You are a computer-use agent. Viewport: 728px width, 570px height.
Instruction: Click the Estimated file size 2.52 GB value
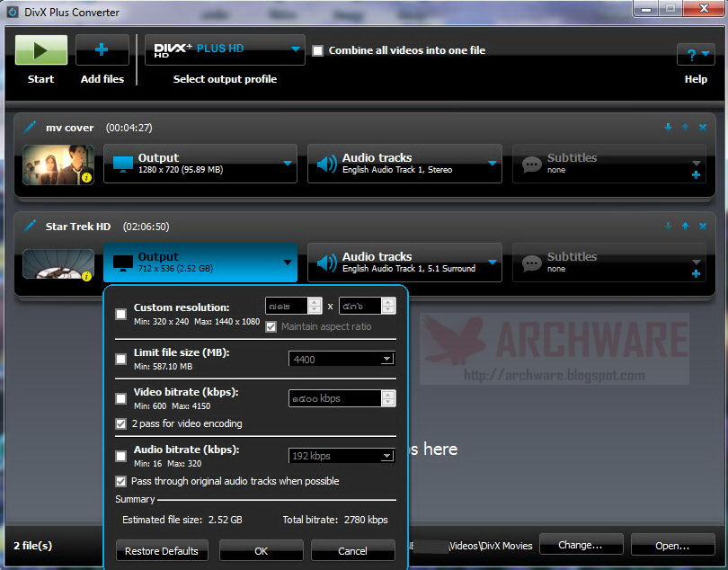coord(226,520)
